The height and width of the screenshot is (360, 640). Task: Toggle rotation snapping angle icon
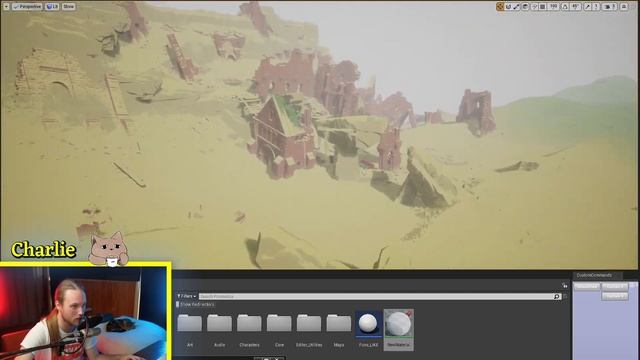coord(565,7)
